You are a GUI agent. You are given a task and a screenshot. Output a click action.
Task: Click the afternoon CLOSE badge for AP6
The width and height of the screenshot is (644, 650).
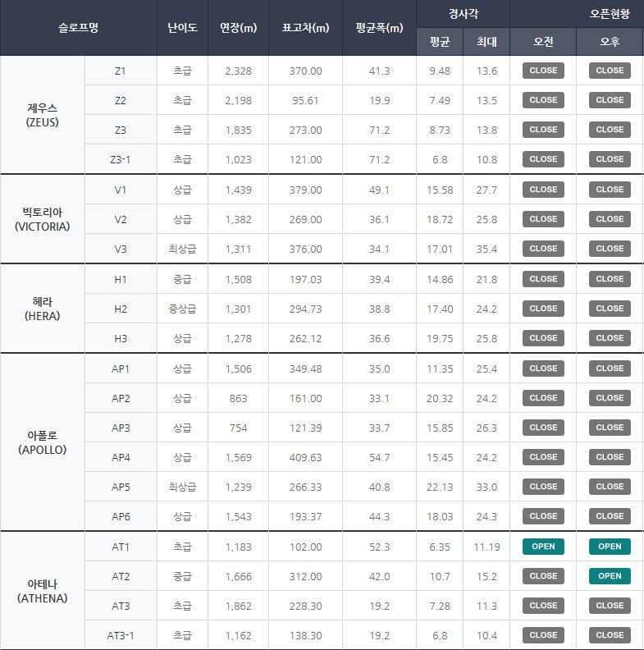[x=610, y=516]
